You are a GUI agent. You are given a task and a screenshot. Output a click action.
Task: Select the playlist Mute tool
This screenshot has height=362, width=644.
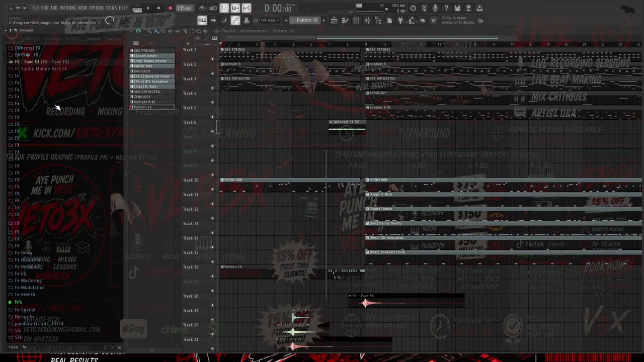coord(171,31)
